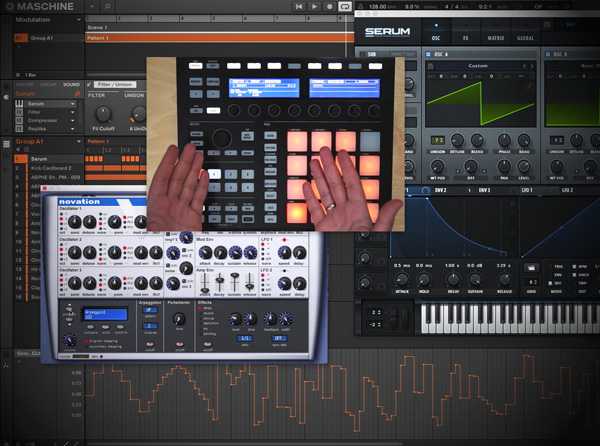Open the Compressor plugin slot dropdown arrow

coord(73,120)
